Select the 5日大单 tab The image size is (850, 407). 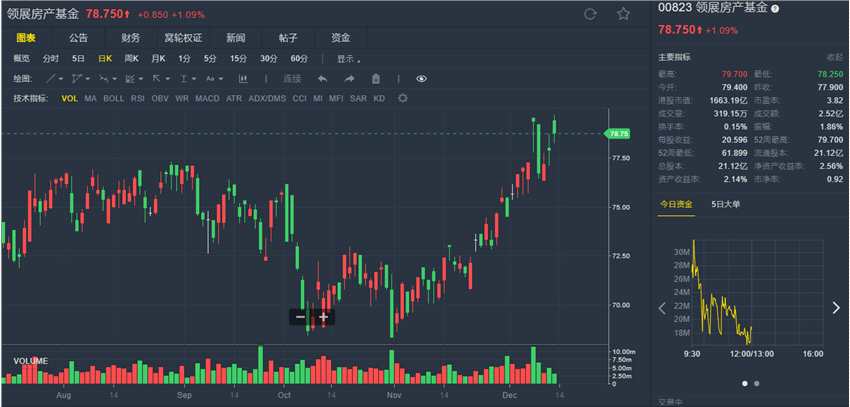click(x=725, y=204)
